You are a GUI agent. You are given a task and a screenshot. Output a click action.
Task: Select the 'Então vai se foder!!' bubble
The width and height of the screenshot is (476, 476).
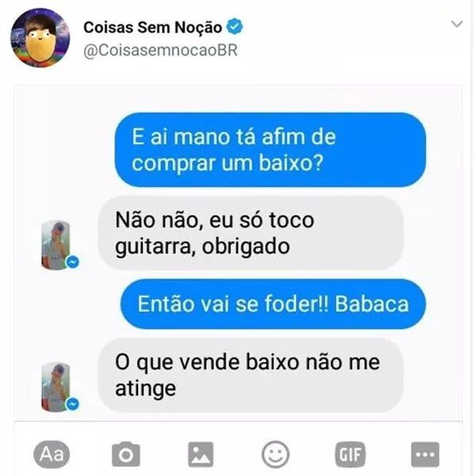click(273, 304)
